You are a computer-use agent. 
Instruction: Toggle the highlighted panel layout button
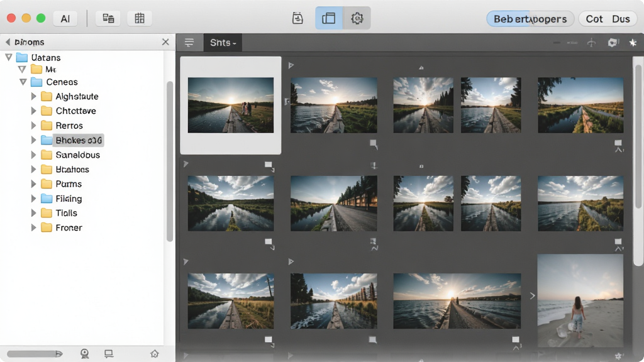(328, 18)
